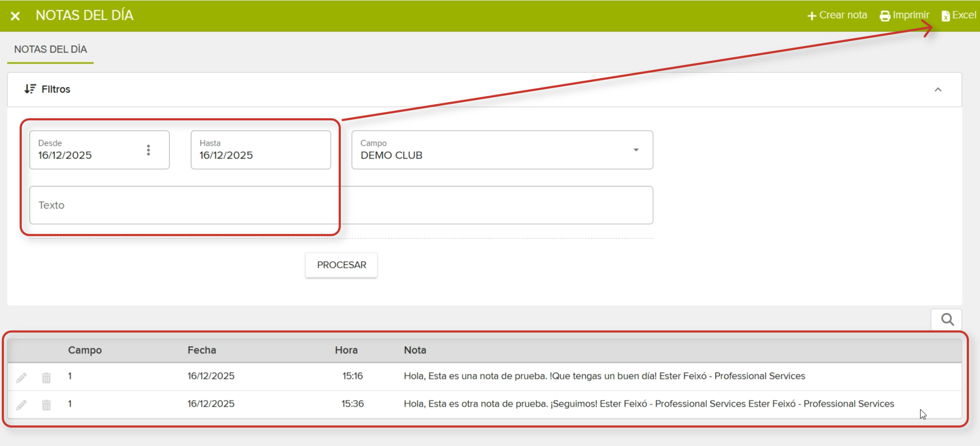Collapse the Filtros panel chevron
This screenshot has height=446, width=980.
pos(938,89)
